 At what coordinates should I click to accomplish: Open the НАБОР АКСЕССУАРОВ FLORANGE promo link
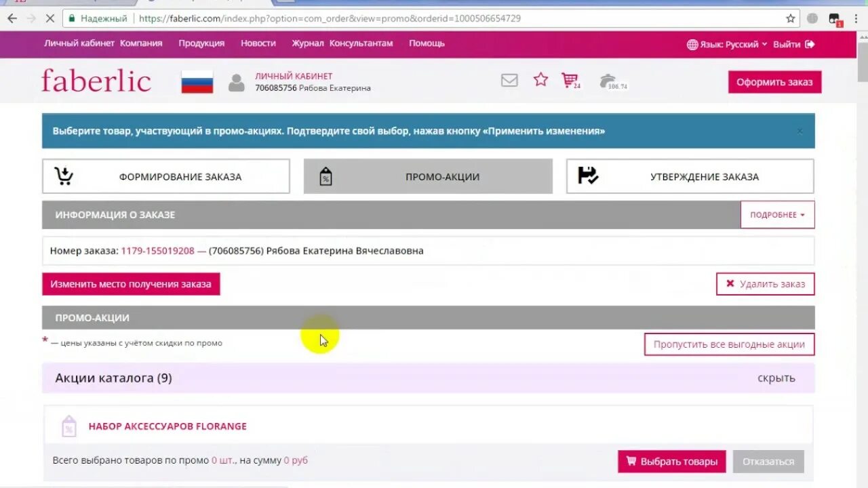(x=167, y=426)
